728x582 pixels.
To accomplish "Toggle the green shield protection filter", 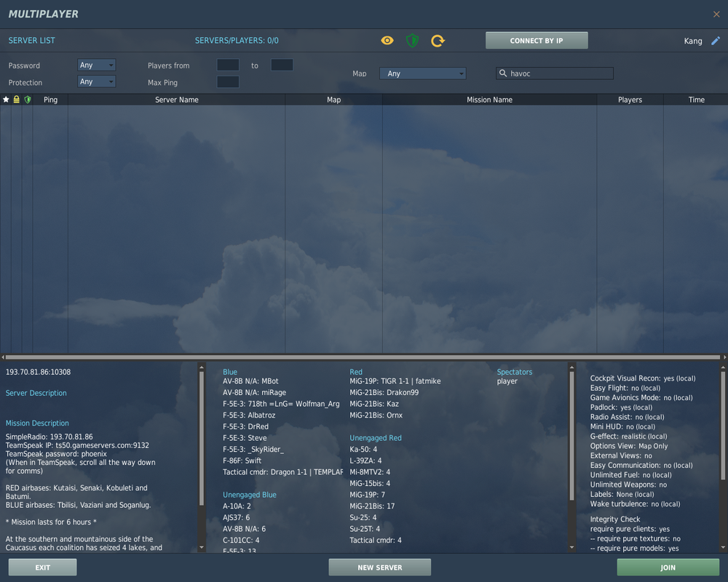I will click(x=412, y=41).
